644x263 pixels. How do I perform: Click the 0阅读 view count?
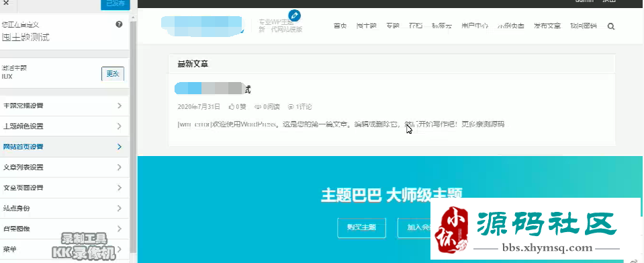click(267, 106)
